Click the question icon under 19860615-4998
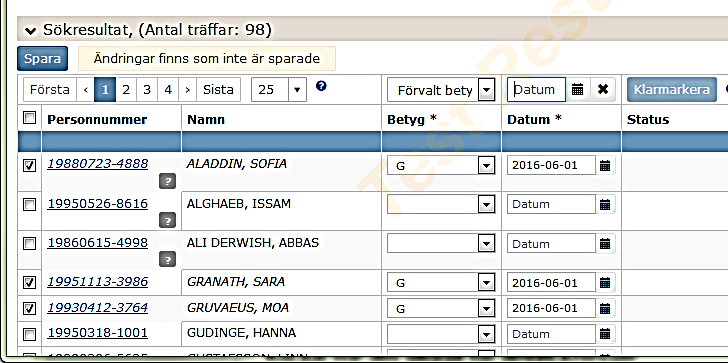This screenshot has height=363, width=728. [167, 259]
